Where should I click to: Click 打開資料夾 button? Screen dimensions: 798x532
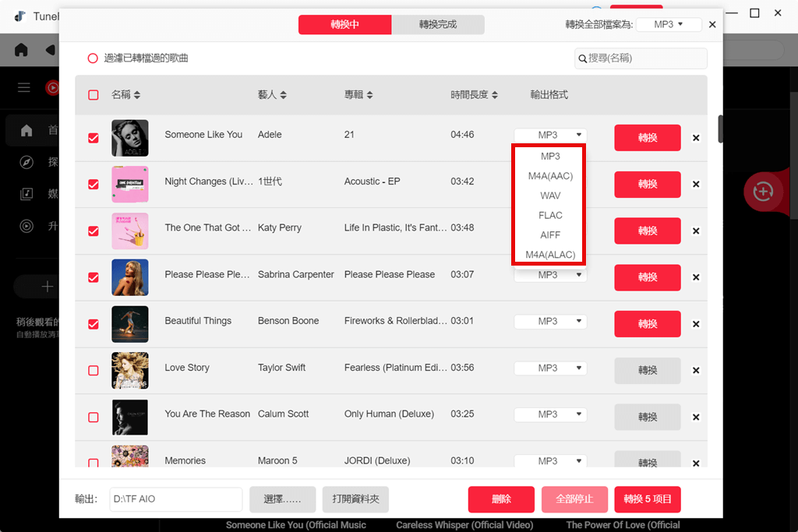click(355, 499)
